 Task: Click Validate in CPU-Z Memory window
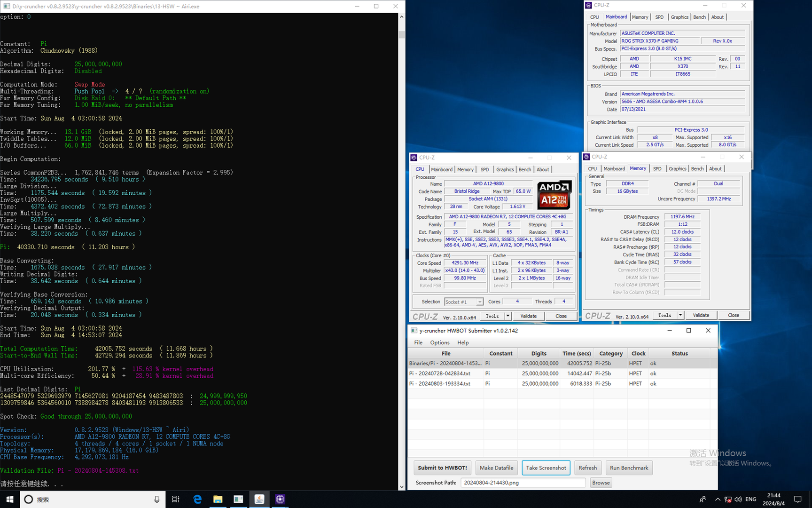701,315
